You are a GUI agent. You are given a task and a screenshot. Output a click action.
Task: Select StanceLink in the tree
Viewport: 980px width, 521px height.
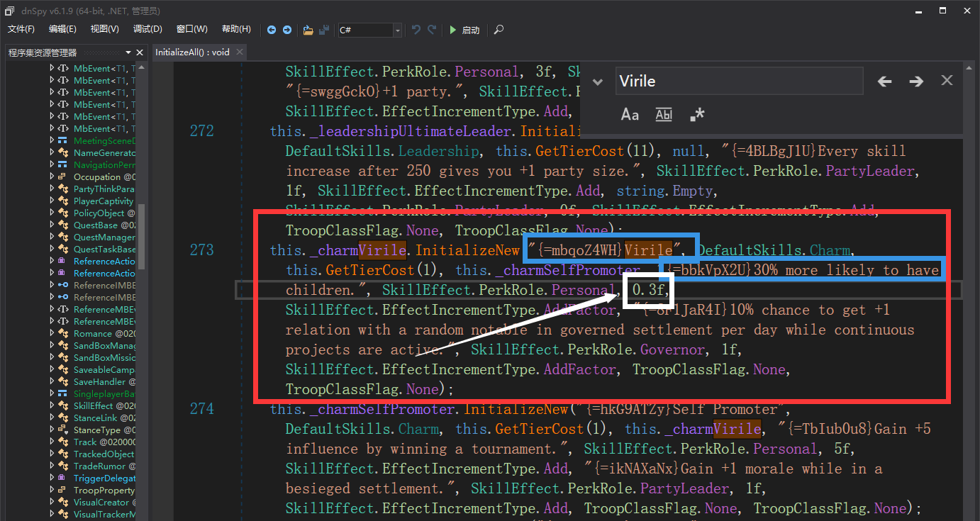pyautogui.click(x=104, y=418)
